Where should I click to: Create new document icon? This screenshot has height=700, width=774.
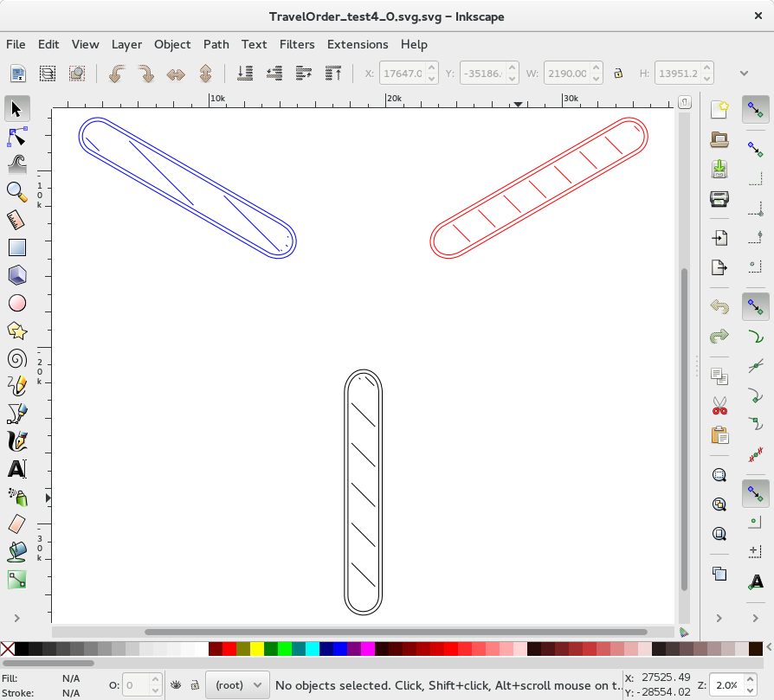coord(719,109)
